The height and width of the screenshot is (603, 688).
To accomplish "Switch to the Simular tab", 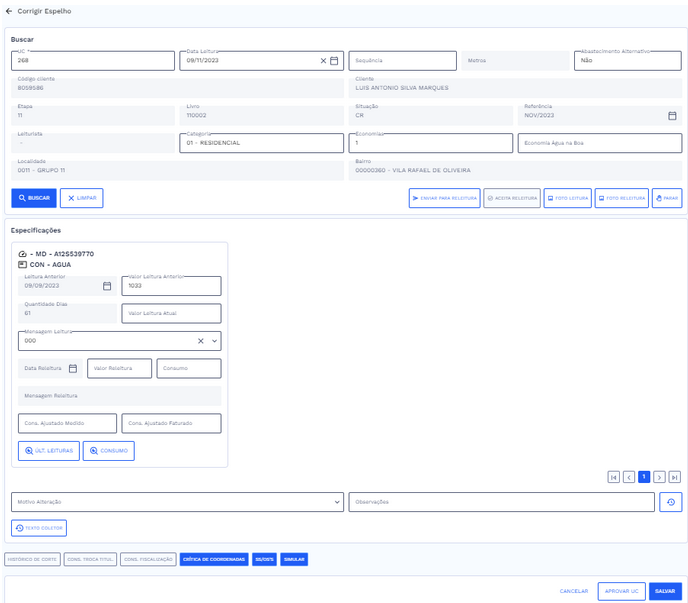I will (x=294, y=560).
